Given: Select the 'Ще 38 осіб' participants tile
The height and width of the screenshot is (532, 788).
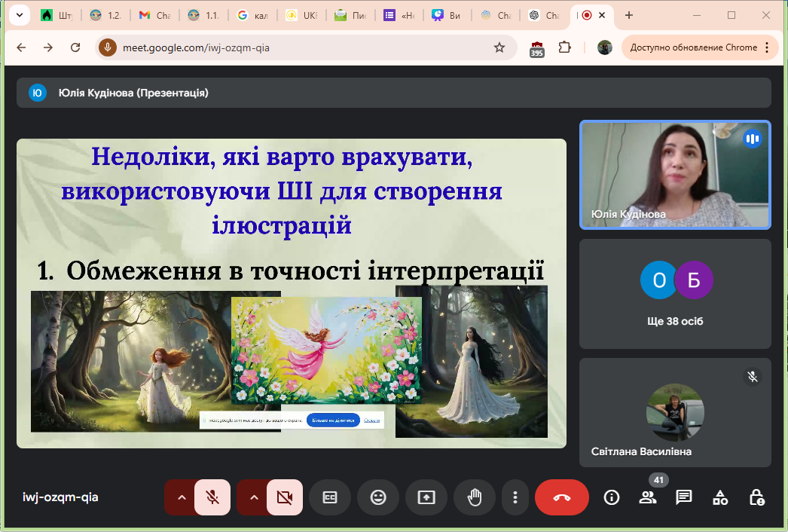Looking at the screenshot, I should click(675, 294).
